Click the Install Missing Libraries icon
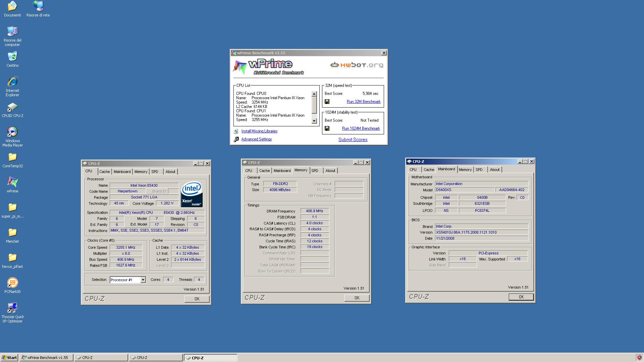 point(236,131)
